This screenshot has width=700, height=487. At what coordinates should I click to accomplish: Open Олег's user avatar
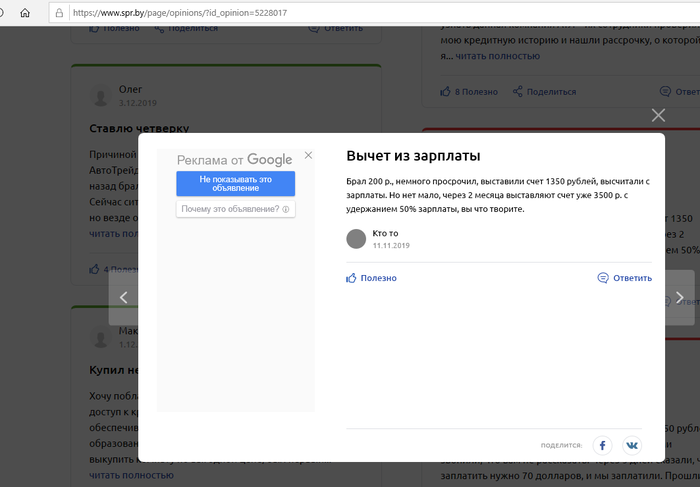click(x=101, y=96)
